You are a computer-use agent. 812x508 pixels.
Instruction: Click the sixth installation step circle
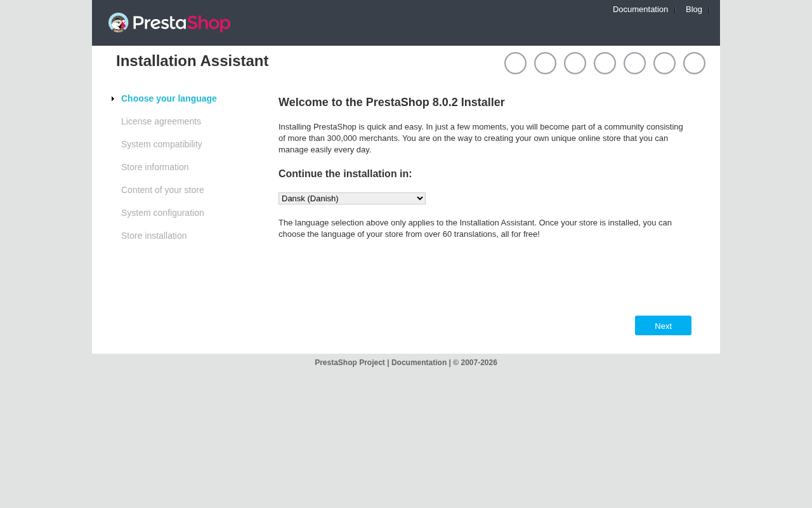click(664, 63)
